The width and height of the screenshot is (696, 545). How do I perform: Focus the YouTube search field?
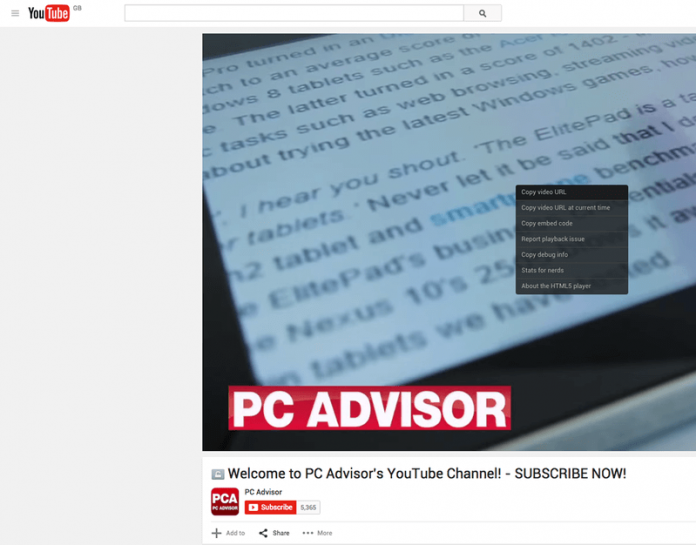(294, 13)
